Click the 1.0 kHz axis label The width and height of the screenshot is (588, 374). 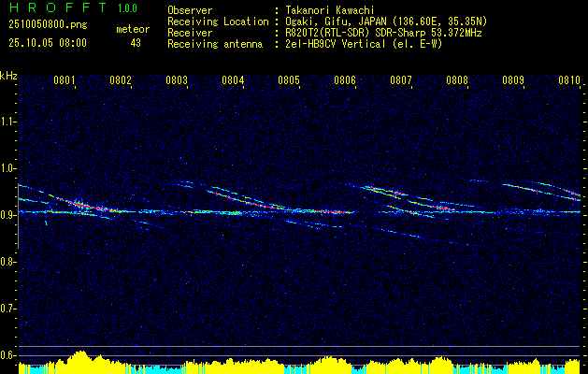[7, 168]
